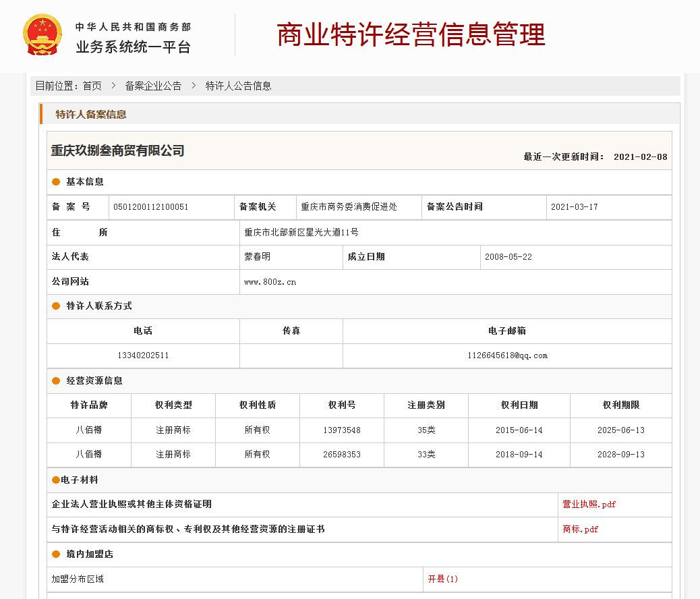The image size is (700, 599).
Task: Click the website www.800z.cn
Action: click(270, 282)
